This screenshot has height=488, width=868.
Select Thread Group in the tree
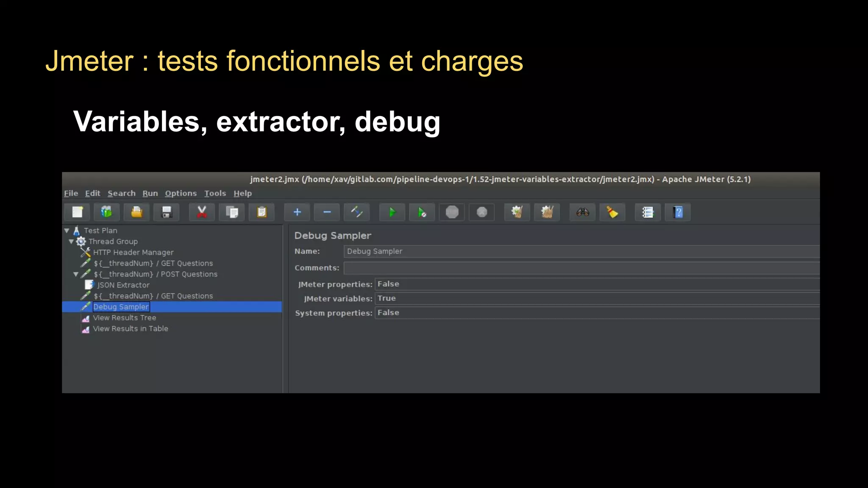(x=113, y=241)
